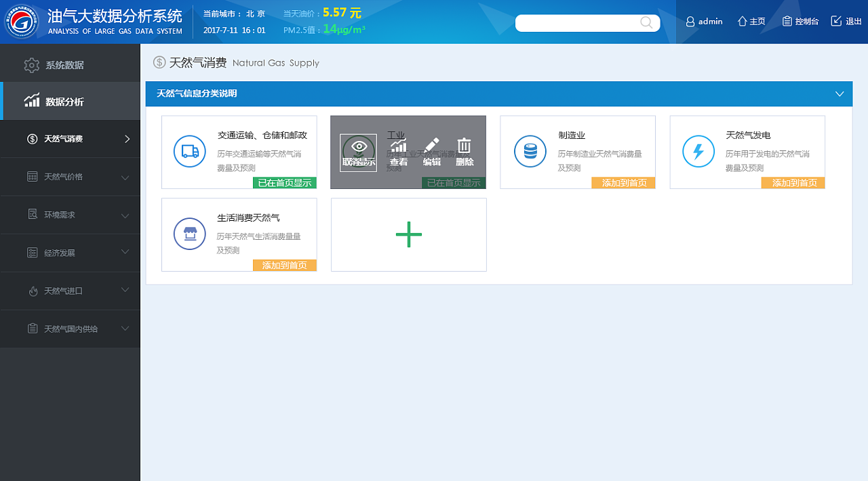Click the 编辑 pencil icon on 工业 card
The height and width of the screenshot is (481, 868).
(x=431, y=146)
